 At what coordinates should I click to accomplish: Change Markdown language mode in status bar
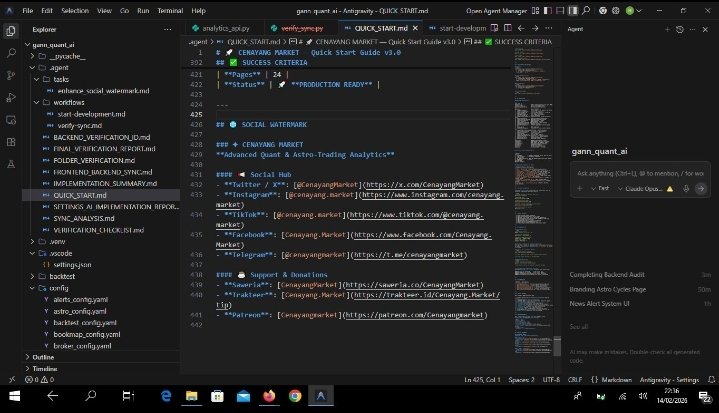point(616,380)
